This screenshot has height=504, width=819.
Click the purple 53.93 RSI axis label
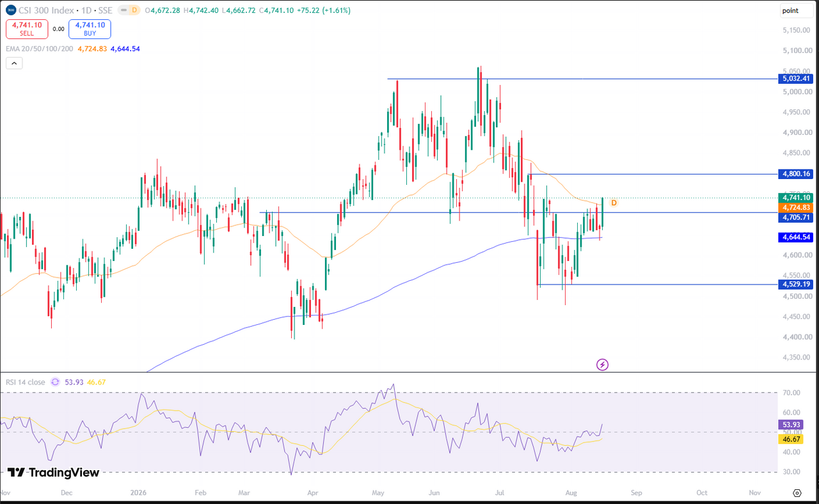[x=791, y=424]
